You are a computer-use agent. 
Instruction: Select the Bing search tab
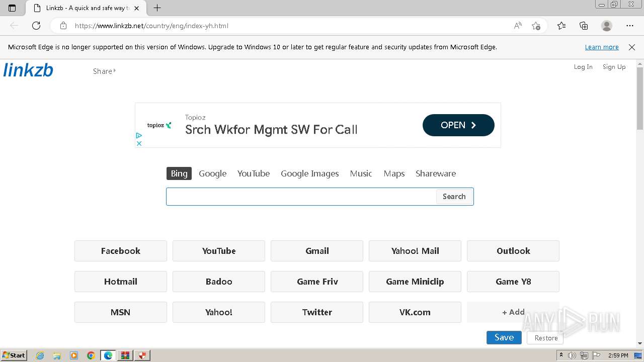(x=179, y=173)
